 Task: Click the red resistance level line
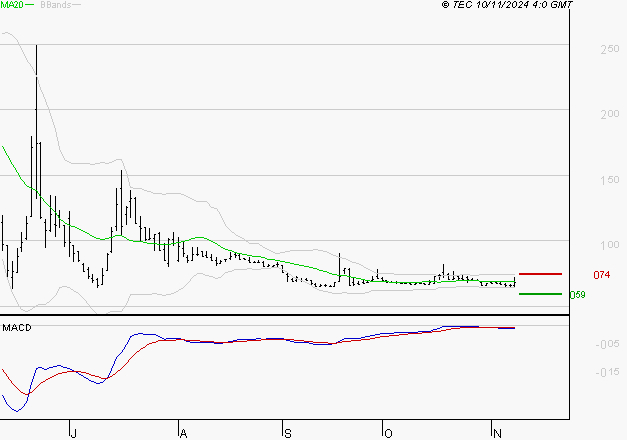(x=540, y=274)
